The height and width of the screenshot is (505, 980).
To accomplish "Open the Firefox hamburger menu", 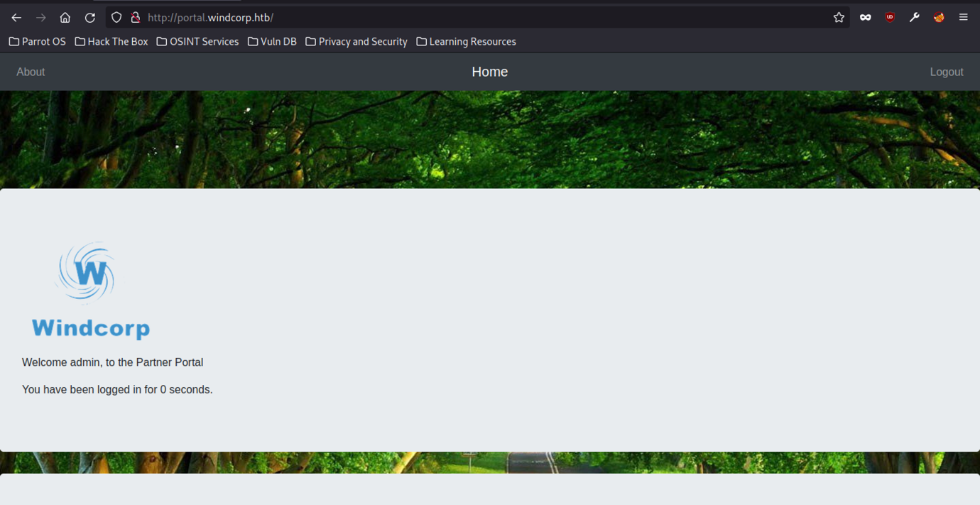I will pyautogui.click(x=963, y=18).
